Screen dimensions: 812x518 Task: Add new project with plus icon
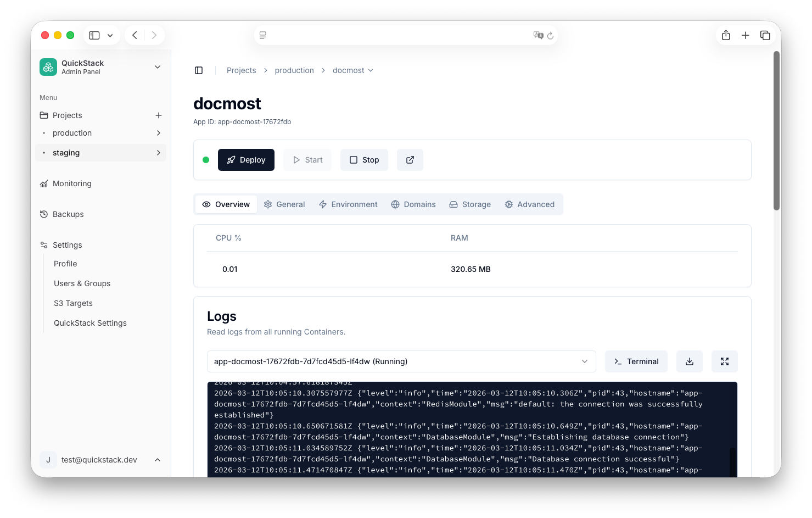point(159,115)
